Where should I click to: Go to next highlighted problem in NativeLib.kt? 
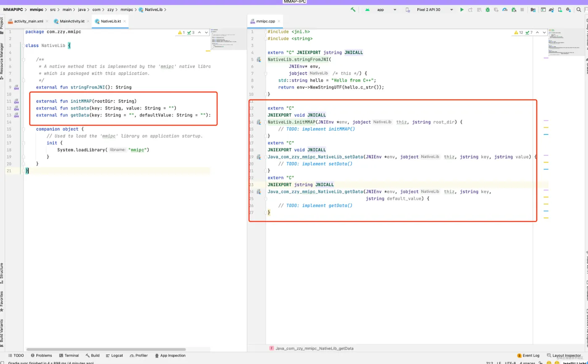(206, 32)
